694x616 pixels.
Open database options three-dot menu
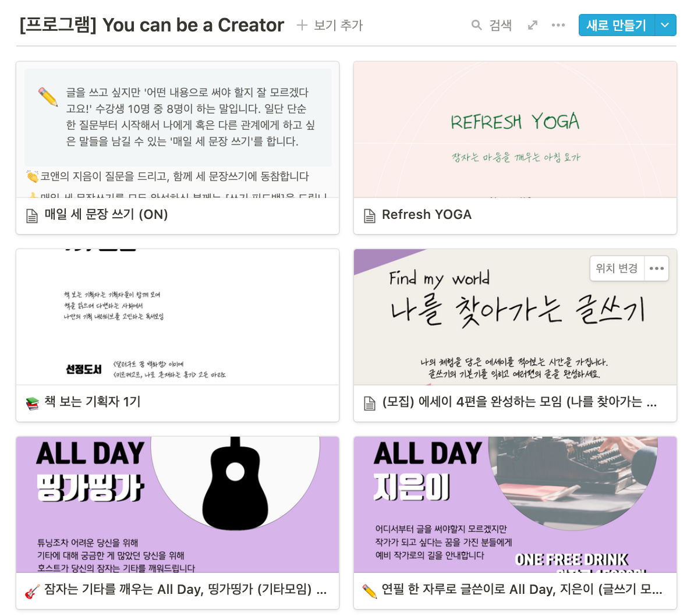coord(558,25)
